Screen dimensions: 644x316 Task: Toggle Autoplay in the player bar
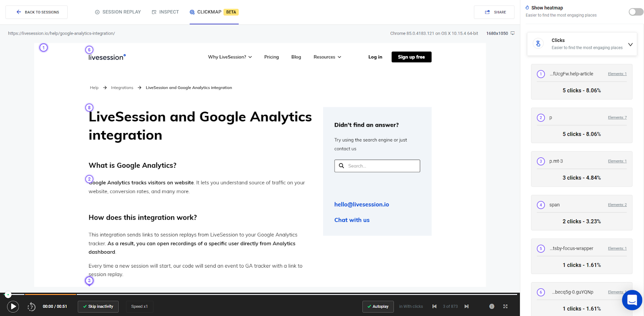[378, 306]
